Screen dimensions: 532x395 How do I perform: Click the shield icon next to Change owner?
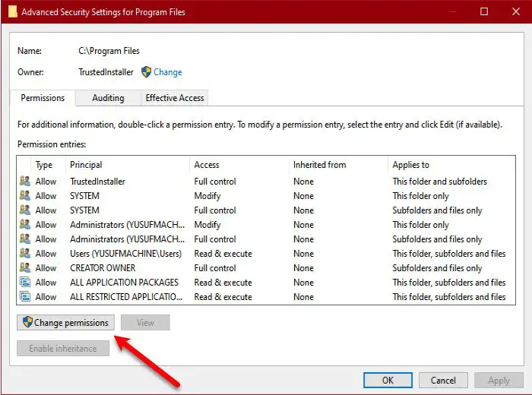pyautogui.click(x=146, y=72)
